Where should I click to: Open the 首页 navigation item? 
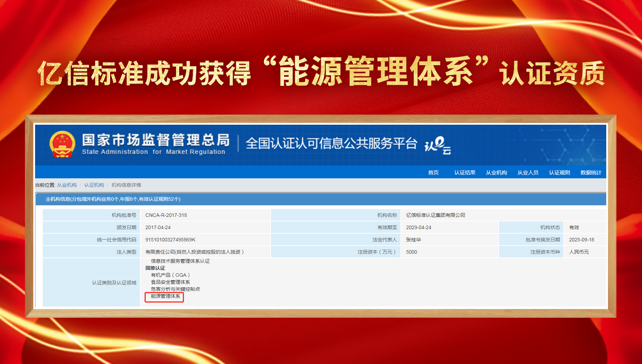point(433,172)
